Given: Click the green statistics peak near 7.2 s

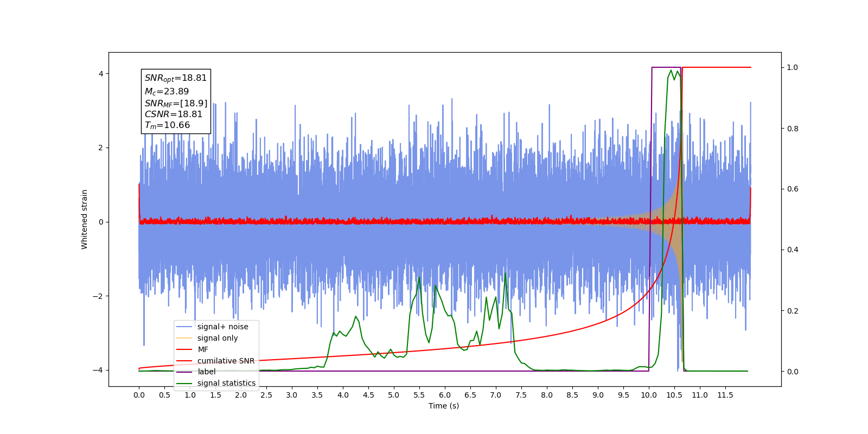Looking at the screenshot, I should point(506,273).
